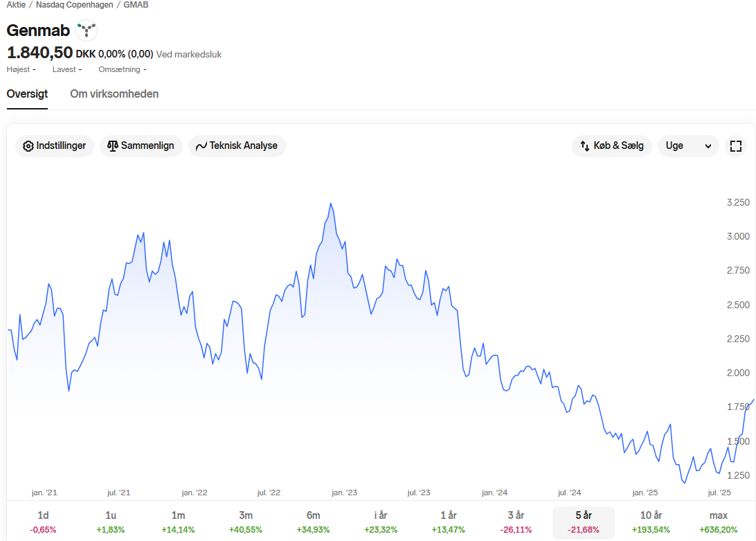The height and width of the screenshot is (541, 756).
Task: Click the 3.250 y-axis label
Action: pos(738,203)
